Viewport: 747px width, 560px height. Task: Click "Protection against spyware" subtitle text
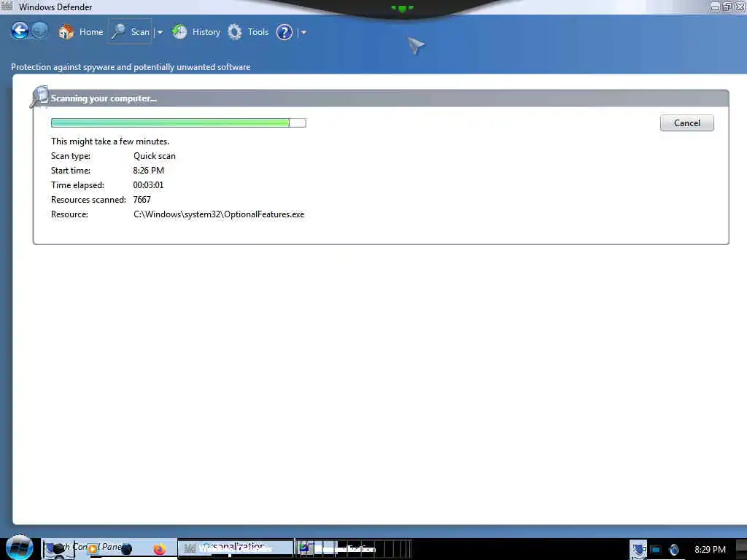pos(131,67)
